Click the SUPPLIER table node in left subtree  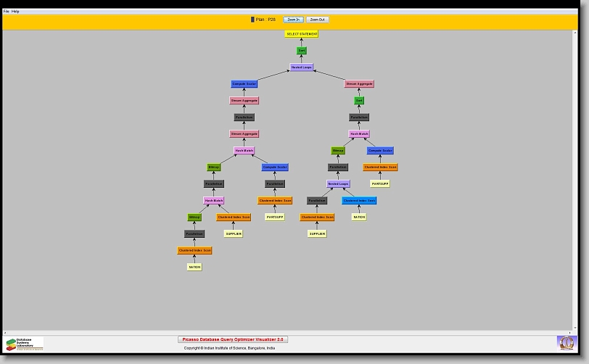coord(233,233)
